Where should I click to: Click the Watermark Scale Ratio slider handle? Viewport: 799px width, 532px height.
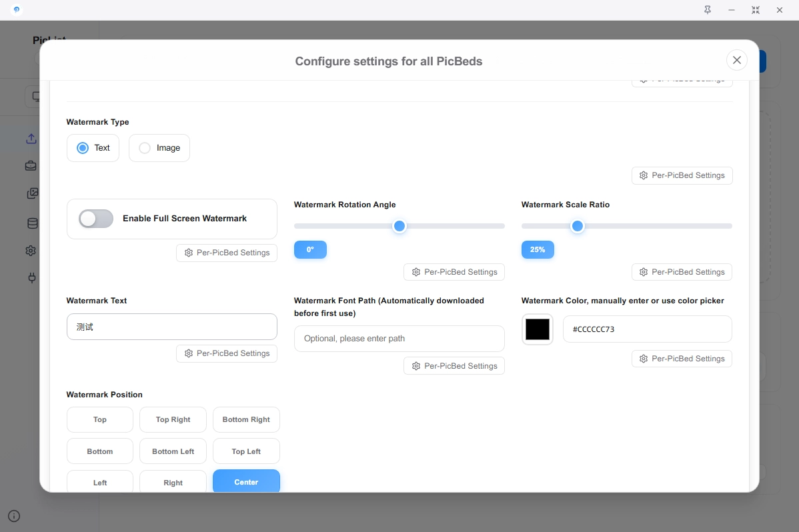(578, 226)
